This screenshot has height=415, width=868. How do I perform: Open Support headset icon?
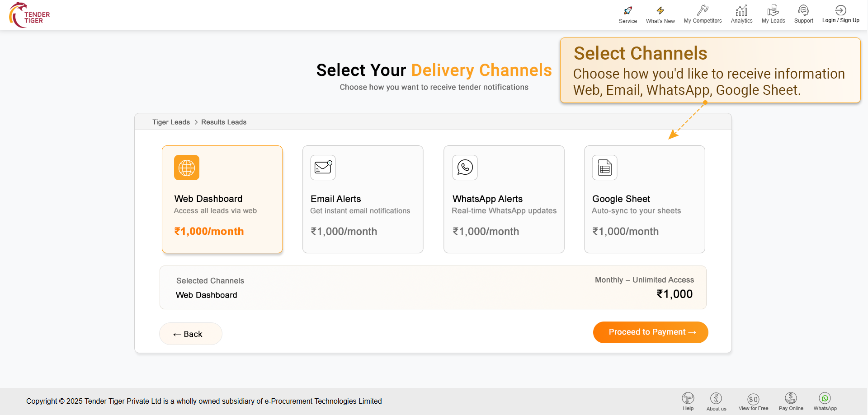click(803, 10)
